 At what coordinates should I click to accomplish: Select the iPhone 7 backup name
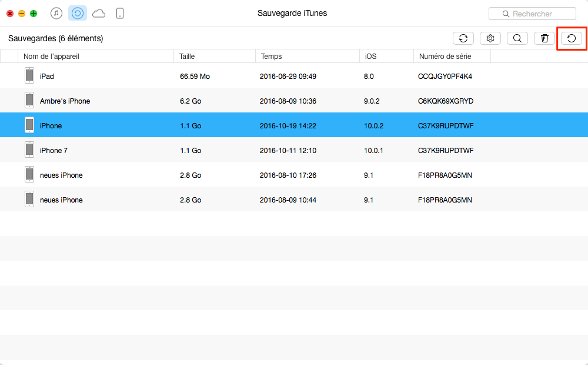click(x=54, y=151)
